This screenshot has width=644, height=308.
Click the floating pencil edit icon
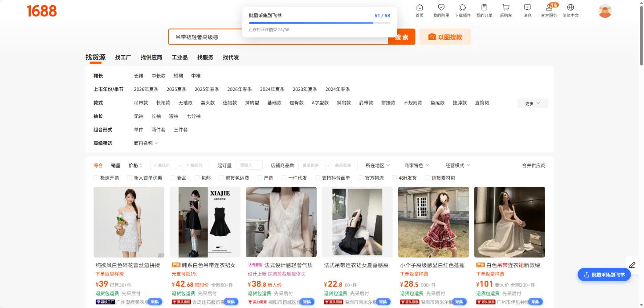pyautogui.click(x=632, y=265)
